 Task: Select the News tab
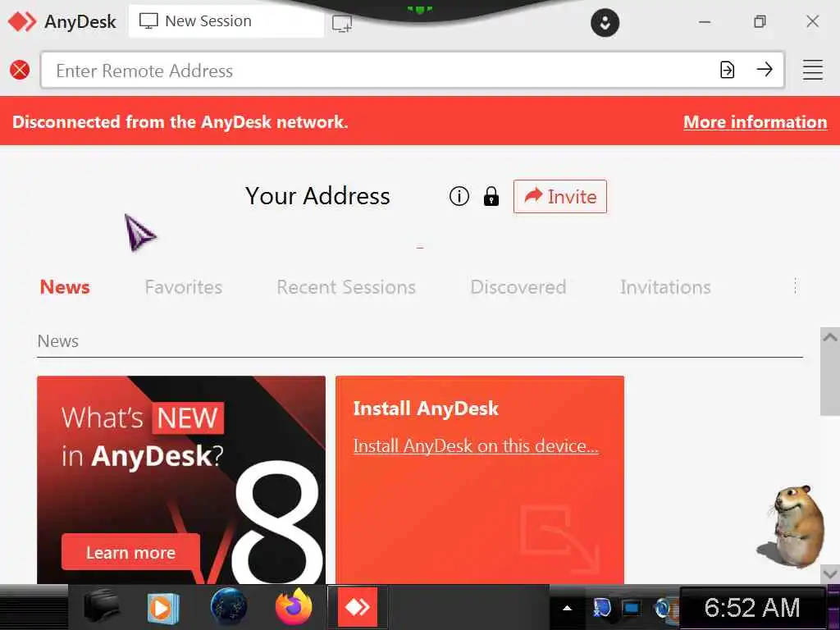pos(65,287)
